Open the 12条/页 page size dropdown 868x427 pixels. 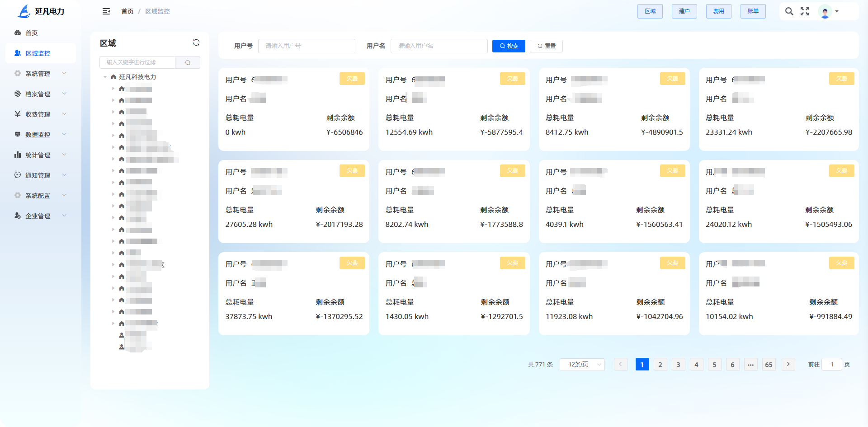click(x=582, y=364)
